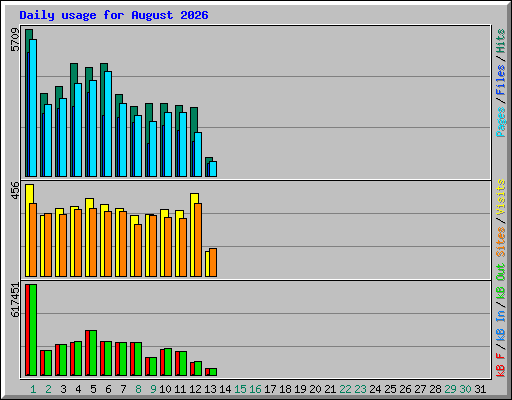Click the yellow visits bar for day 12

(193, 235)
